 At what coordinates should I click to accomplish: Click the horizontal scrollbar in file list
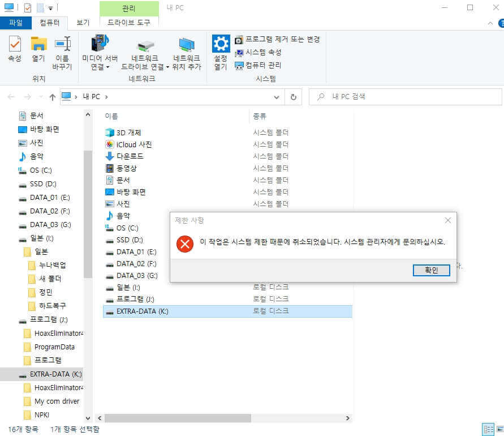pyautogui.click(x=178, y=418)
